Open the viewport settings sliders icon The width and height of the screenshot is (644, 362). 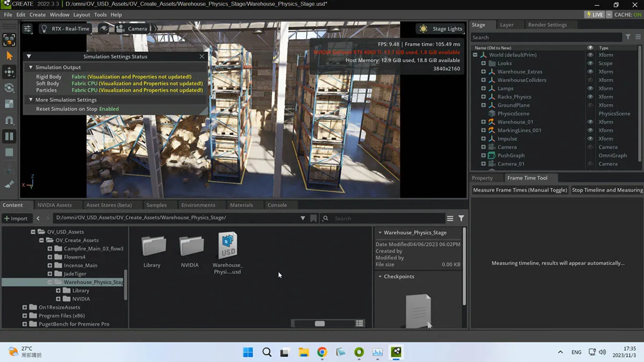pyautogui.click(x=27, y=29)
